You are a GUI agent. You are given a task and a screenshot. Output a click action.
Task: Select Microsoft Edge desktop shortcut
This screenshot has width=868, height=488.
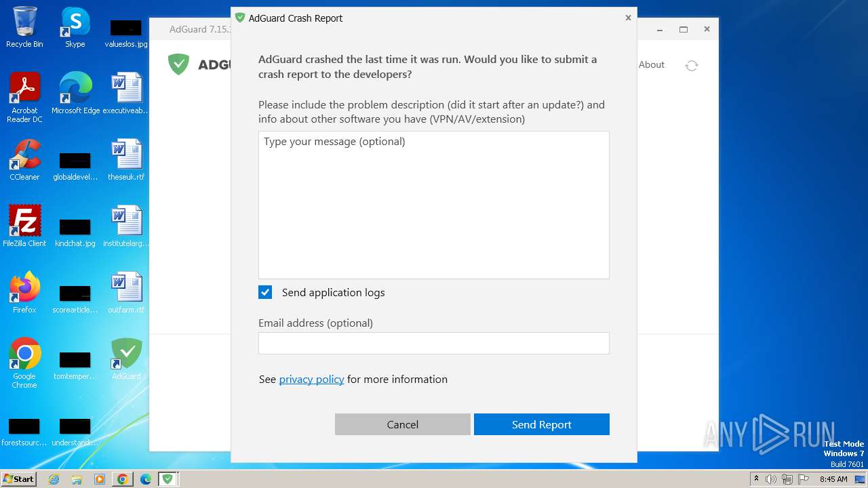click(75, 94)
